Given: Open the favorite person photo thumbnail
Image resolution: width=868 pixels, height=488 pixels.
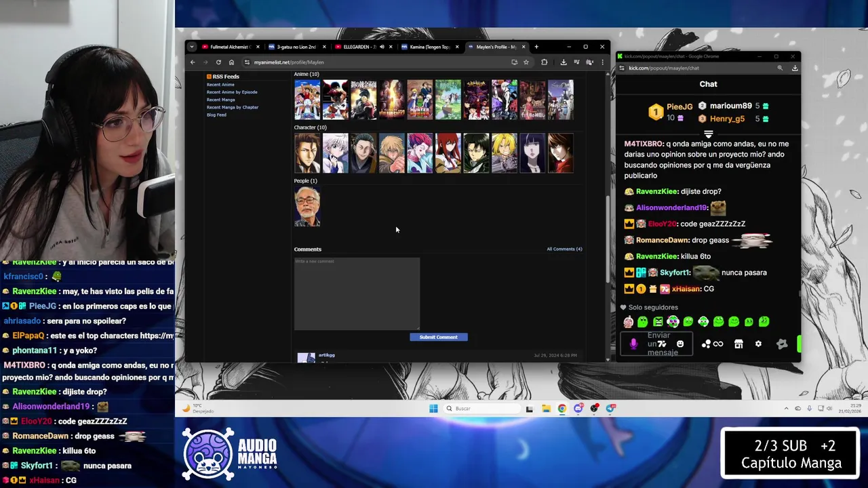Looking at the screenshot, I should coord(307,206).
